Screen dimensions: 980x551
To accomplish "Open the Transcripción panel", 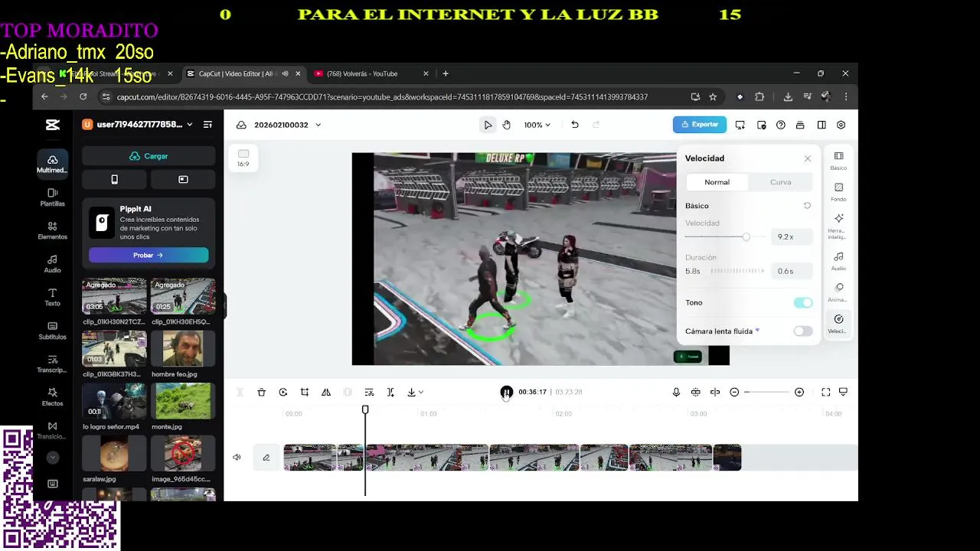I will [x=52, y=364].
